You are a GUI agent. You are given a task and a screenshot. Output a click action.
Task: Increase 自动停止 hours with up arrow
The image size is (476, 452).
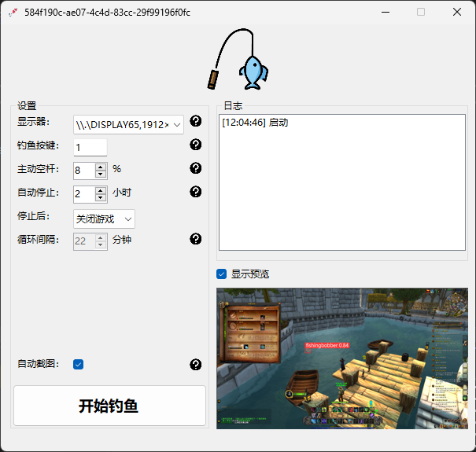click(101, 191)
